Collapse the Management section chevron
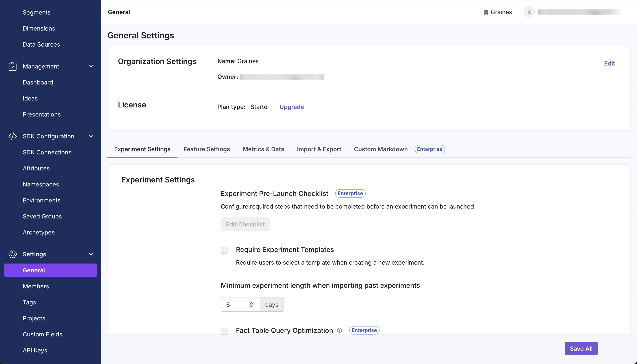Viewport: 637px width, 364px height. pos(91,66)
